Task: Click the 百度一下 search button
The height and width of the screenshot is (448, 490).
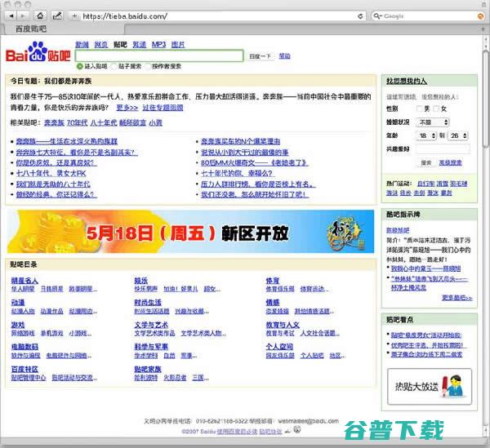Action: (260, 56)
